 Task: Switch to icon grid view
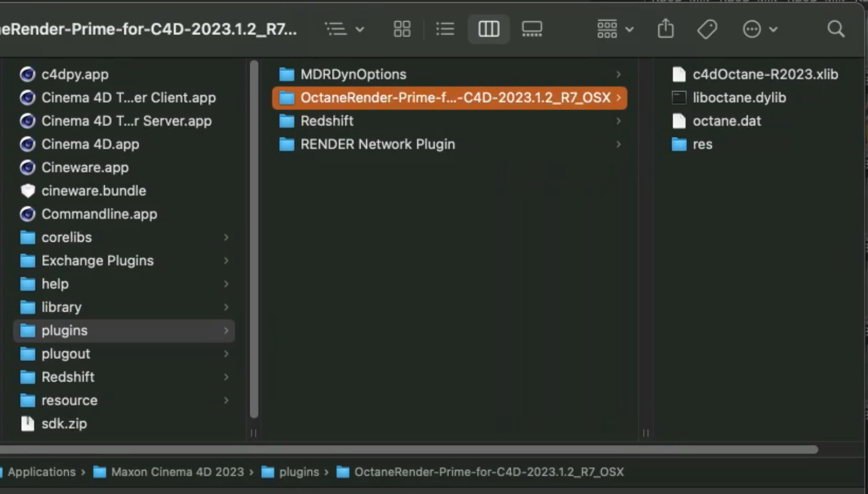point(402,29)
